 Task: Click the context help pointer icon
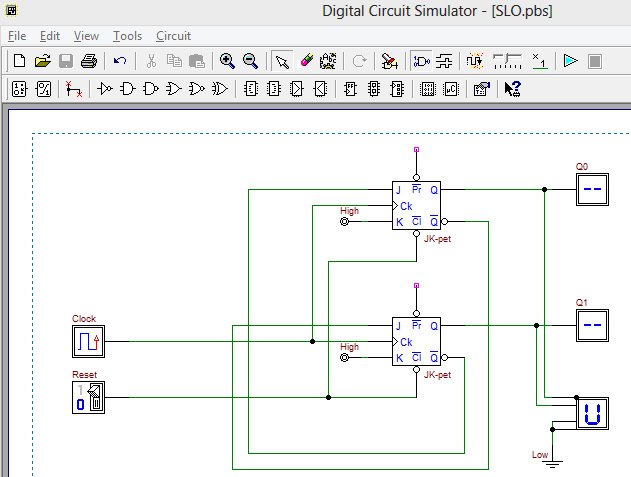513,89
